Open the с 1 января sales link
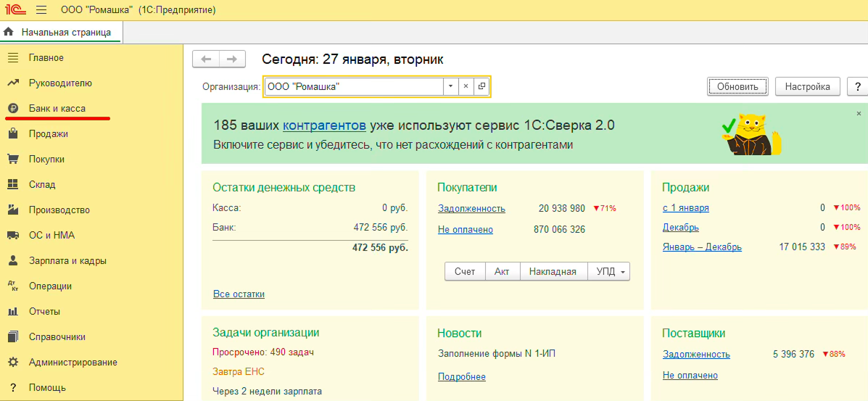 [x=685, y=208]
